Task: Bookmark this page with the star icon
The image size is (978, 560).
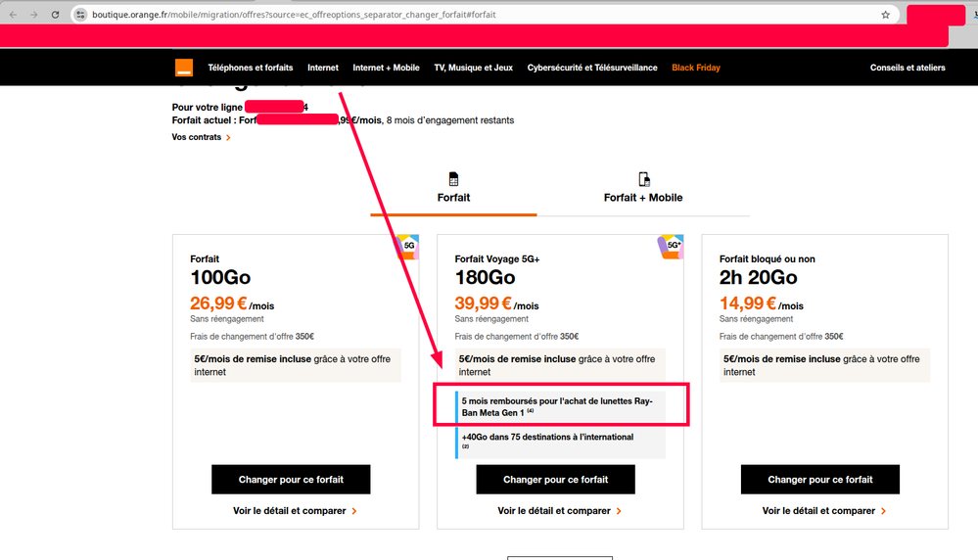Action: click(x=885, y=15)
